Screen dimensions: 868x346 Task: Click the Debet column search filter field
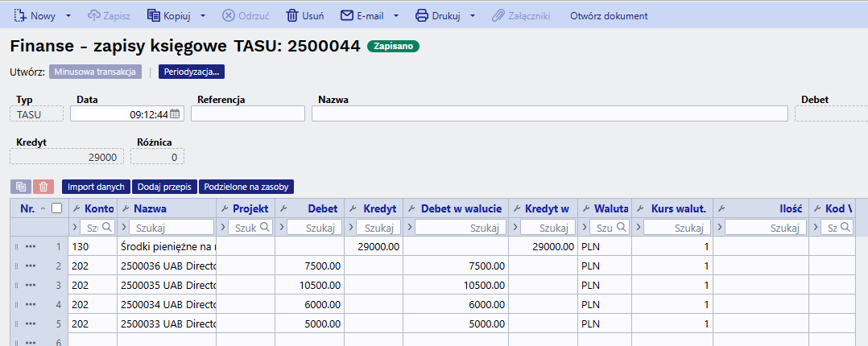pyautogui.click(x=313, y=227)
